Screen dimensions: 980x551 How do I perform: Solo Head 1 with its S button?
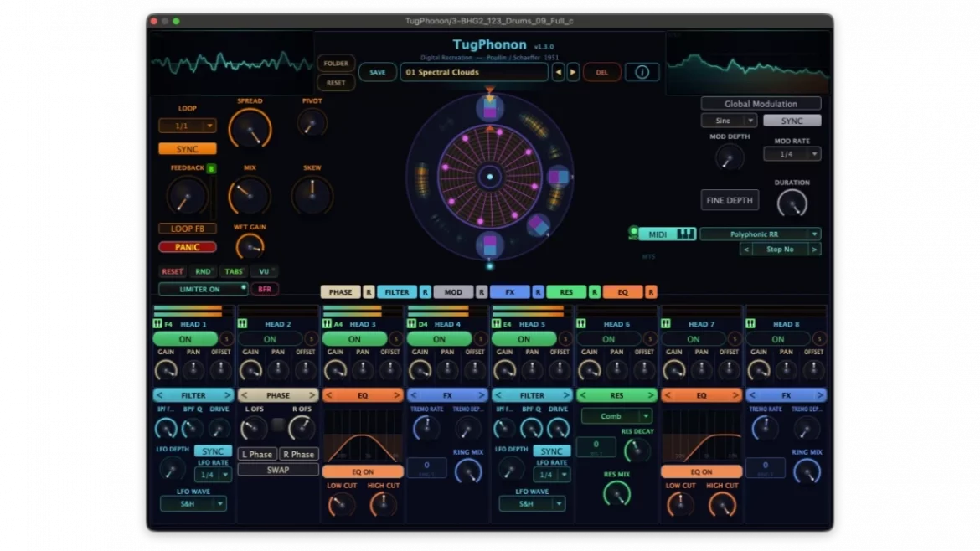coord(226,338)
